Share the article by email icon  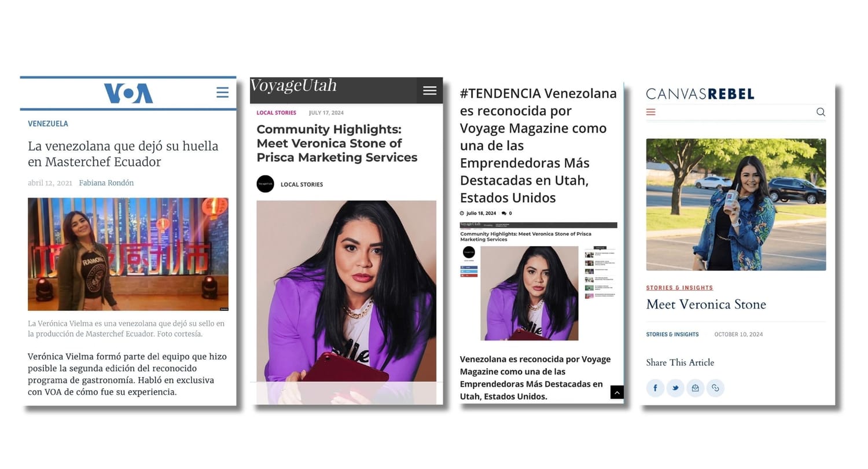point(696,388)
